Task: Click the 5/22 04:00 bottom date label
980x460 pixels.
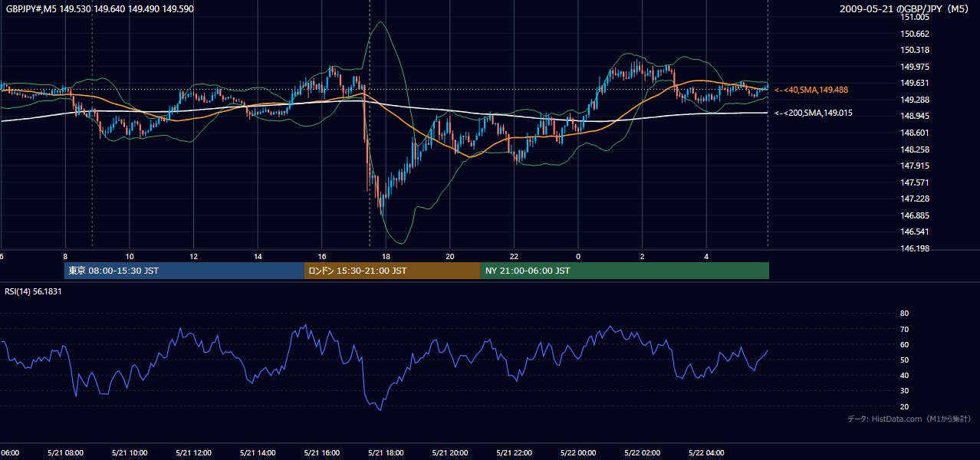Action: [x=706, y=453]
